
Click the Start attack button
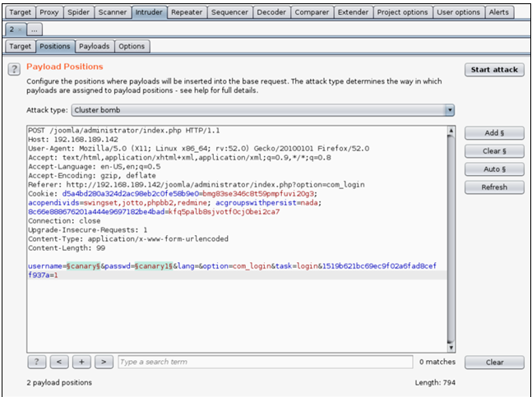[494, 70]
